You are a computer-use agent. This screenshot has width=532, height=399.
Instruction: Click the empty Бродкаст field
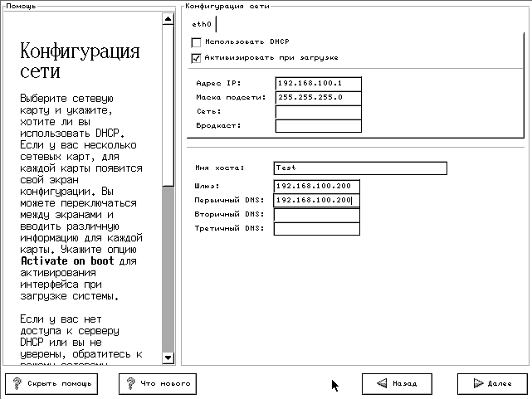318,126
